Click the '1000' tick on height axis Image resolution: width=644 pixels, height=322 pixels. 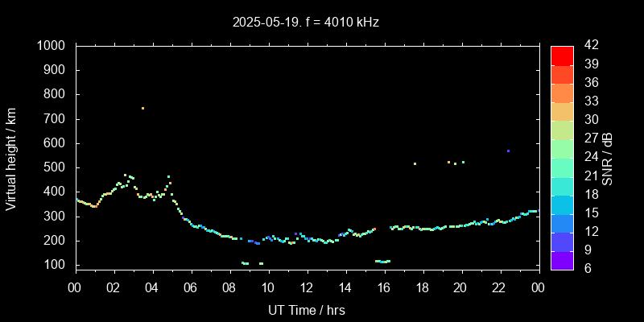(53, 46)
